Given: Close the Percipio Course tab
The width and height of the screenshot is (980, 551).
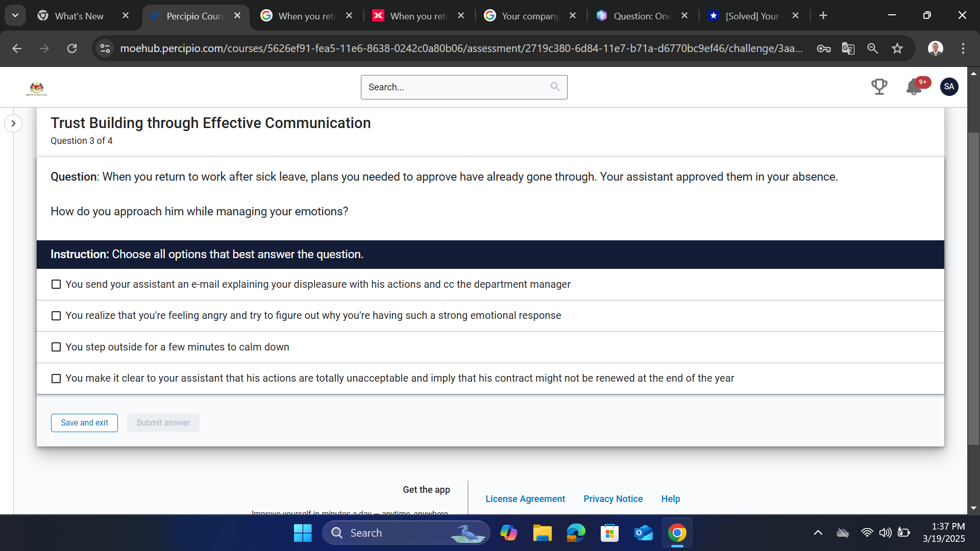Looking at the screenshot, I should [x=237, y=16].
